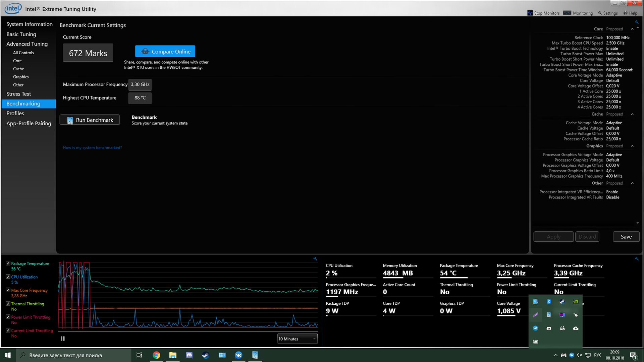Select Cache under Advanced Tuning
The height and width of the screenshot is (362, 644).
pos(18,69)
